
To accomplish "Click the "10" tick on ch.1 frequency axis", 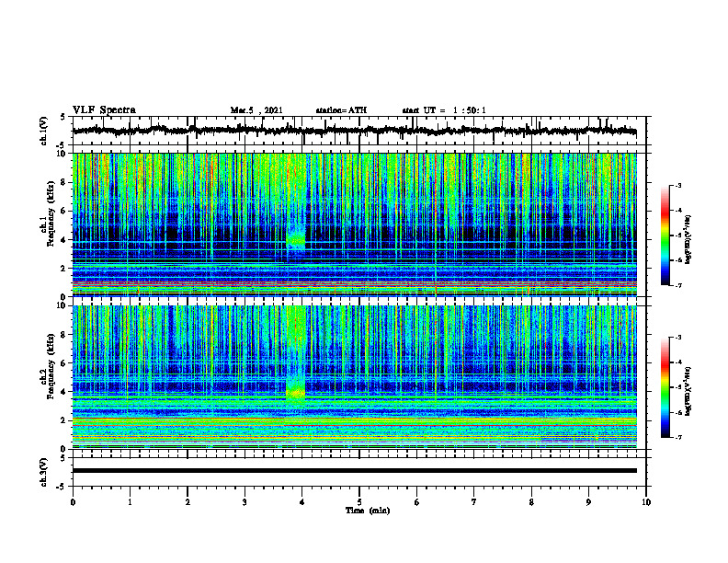I will coord(63,154).
